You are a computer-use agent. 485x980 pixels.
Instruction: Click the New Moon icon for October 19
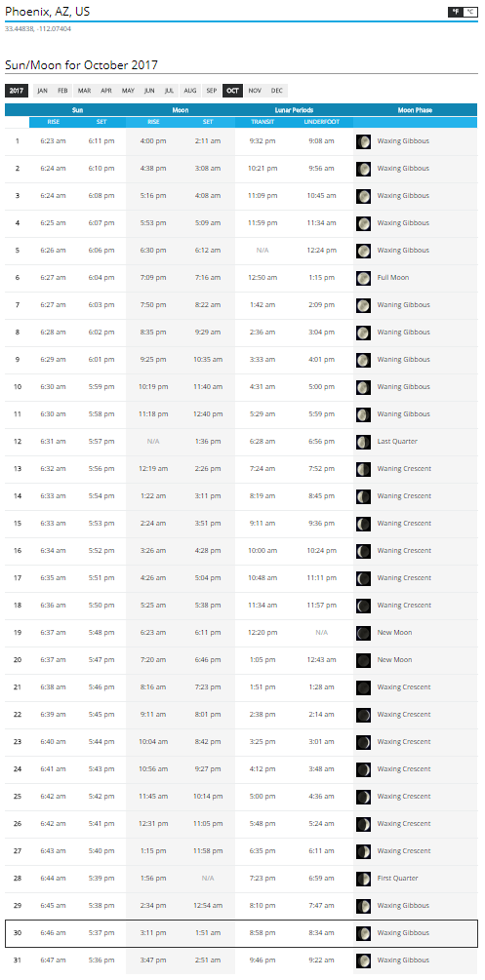363,633
